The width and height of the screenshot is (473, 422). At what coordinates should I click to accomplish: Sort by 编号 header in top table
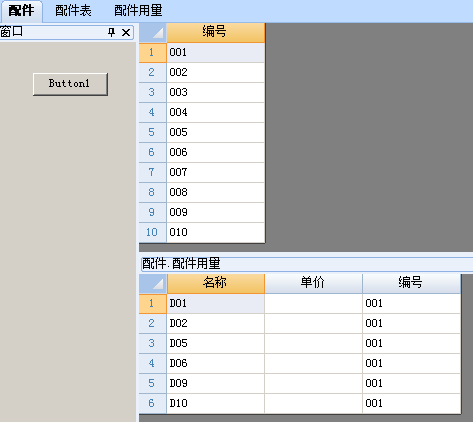(x=216, y=33)
